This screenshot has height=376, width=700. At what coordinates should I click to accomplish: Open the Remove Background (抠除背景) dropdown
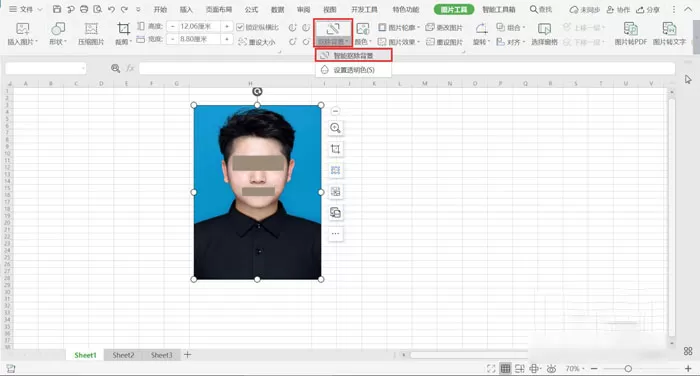(x=333, y=42)
